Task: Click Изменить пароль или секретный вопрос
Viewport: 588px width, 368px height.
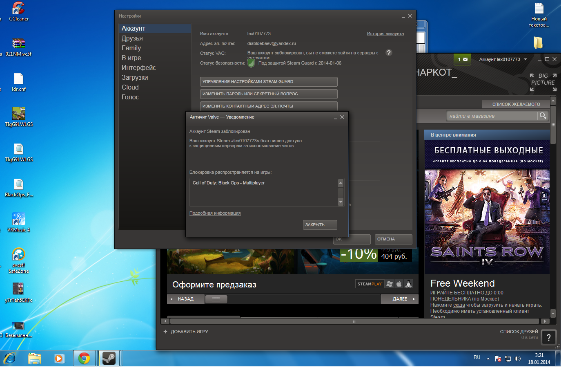Action: [269, 94]
